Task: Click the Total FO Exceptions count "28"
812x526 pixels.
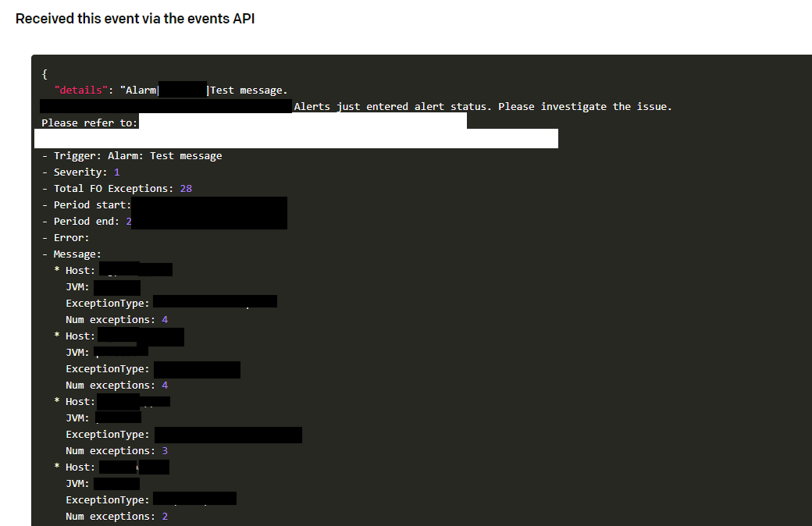Action: click(x=185, y=188)
